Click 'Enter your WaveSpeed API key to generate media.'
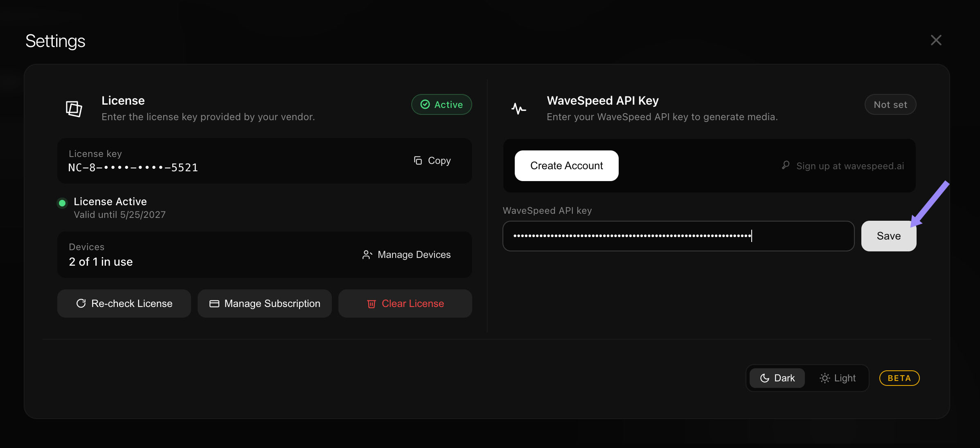This screenshot has width=980, height=448. point(662,117)
